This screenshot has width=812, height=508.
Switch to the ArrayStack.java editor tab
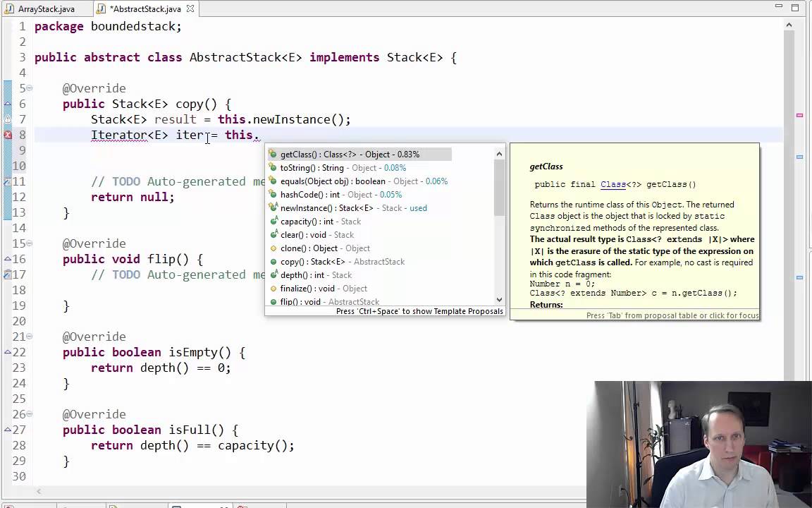[46, 8]
